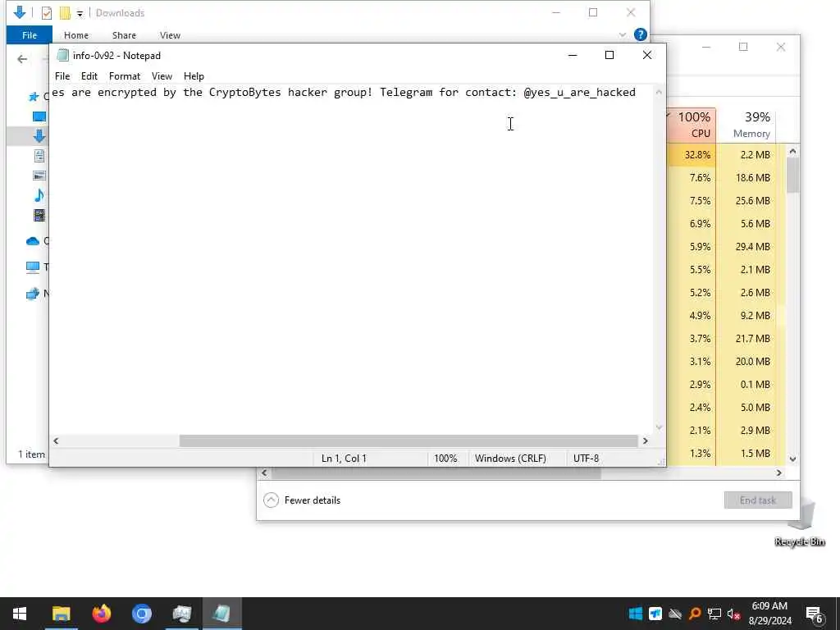840x630 pixels.
Task: Switch to View tab in Explorer ribbon
Action: [170, 34]
